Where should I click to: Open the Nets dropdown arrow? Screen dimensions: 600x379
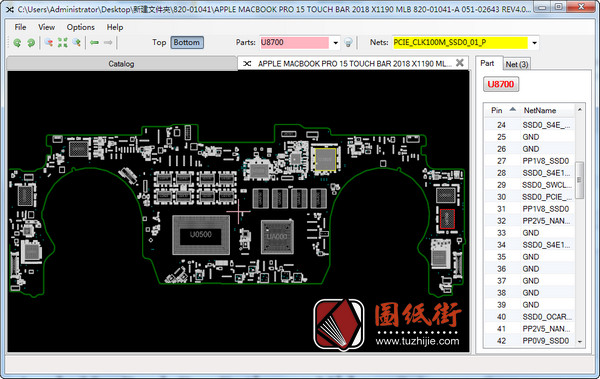click(x=534, y=42)
